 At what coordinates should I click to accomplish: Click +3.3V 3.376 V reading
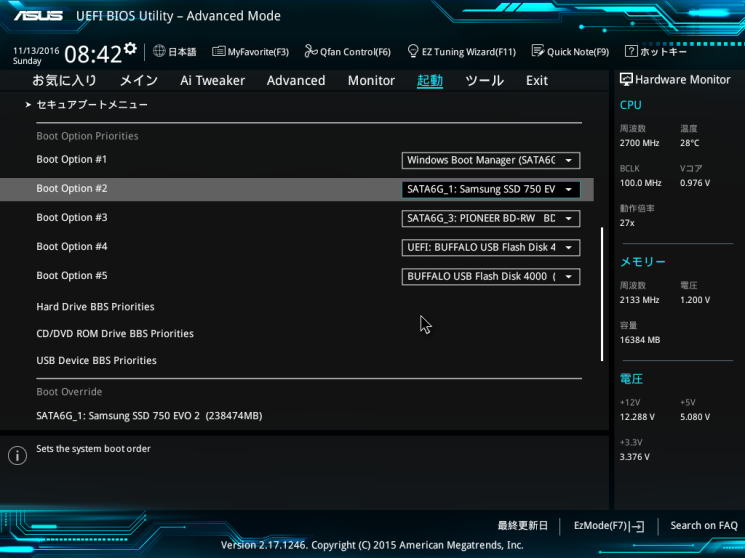point(634,457)
